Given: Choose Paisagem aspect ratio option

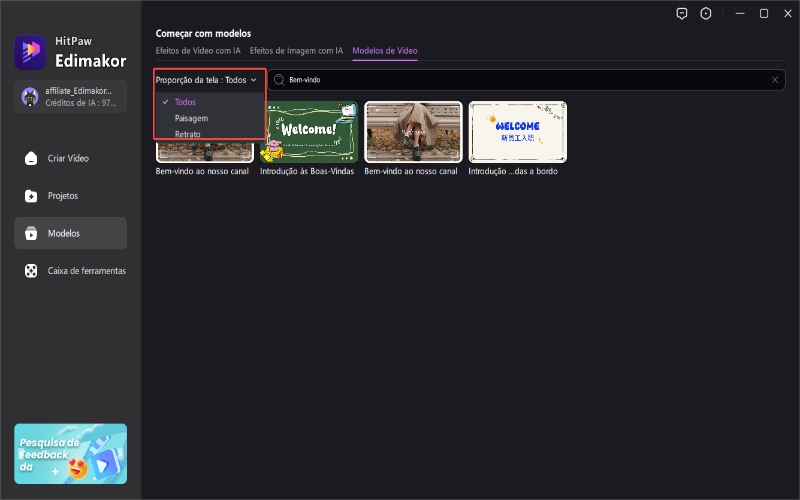Looking at the screenshot, I should pyautogui.click(x=191, y=118).
